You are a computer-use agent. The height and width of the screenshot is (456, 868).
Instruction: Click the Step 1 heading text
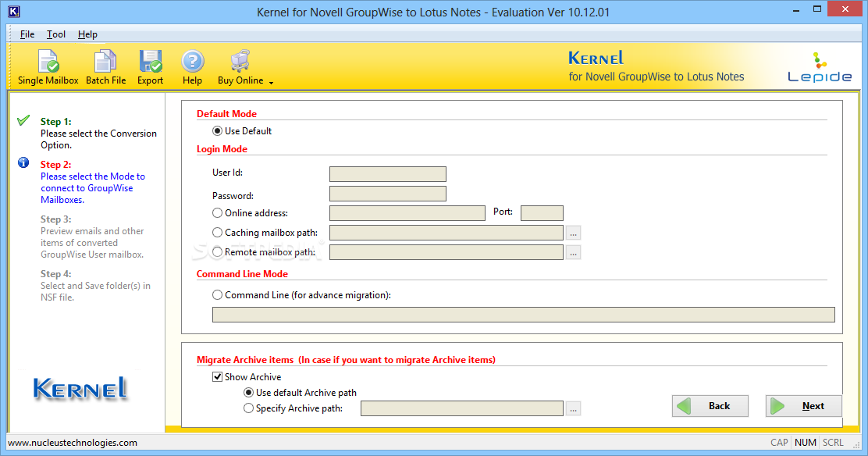pyautogui.click(x=56, y=121)
